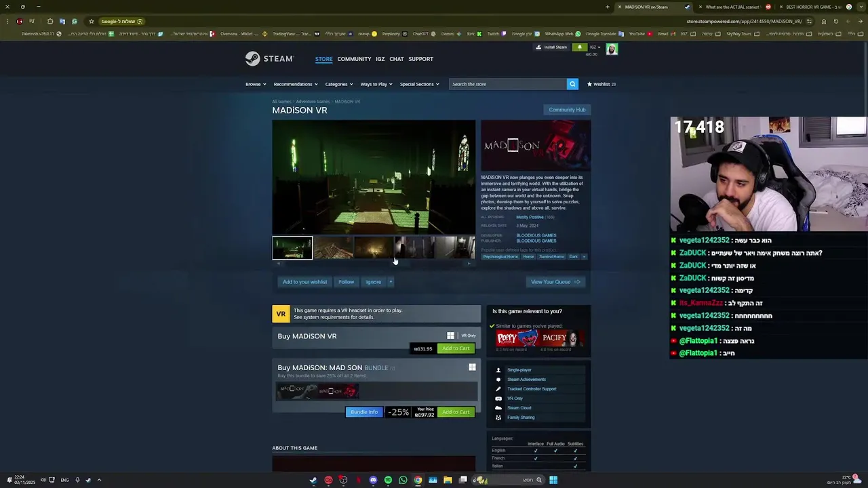Click the yellow VR badge icon
The image size is (868, 488).
point(281,314)
